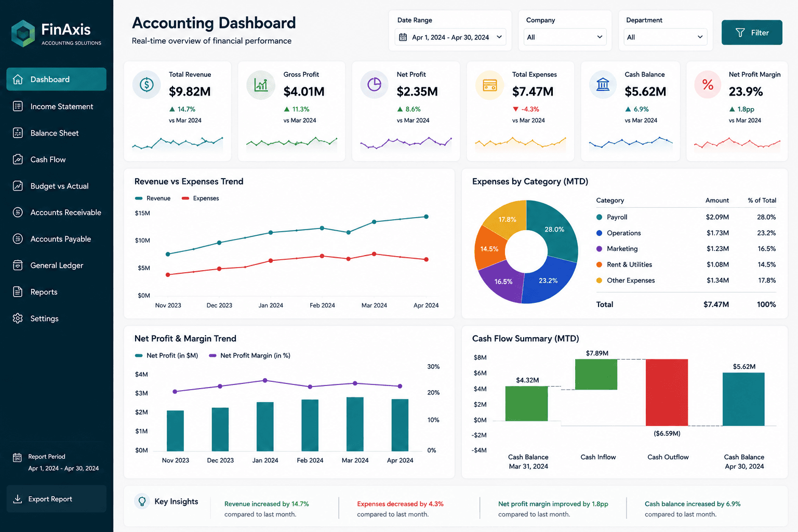Click the $7.47M total amount cell
Screen dimensions: 798x532
point(716,304)
